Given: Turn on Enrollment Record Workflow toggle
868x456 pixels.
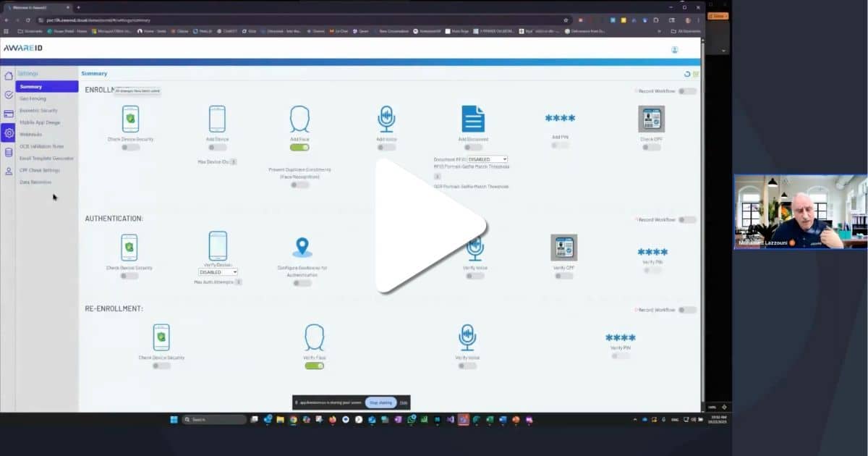Looking at the screenshot, I should [687, 91].
